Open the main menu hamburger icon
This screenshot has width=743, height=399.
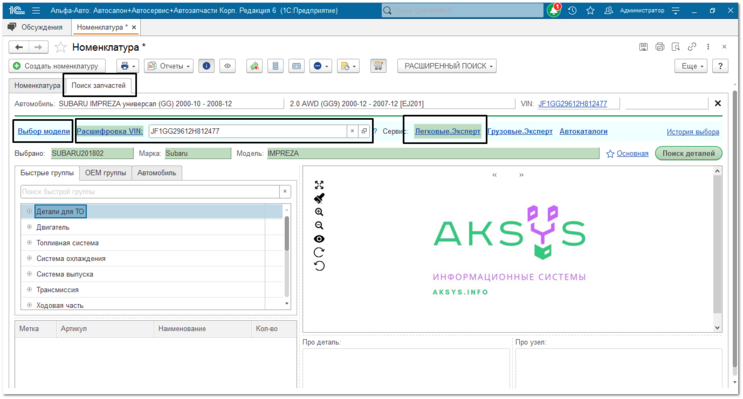pos(36,10)
